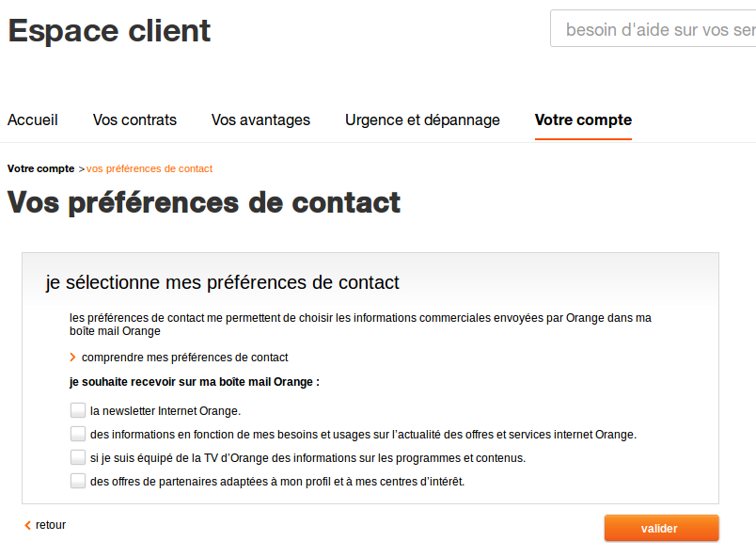The width and height of the screenshot is (756, 557).
Task: Enable the newsletter Internet Orange checkbox
Action: [x=77, y=410]
